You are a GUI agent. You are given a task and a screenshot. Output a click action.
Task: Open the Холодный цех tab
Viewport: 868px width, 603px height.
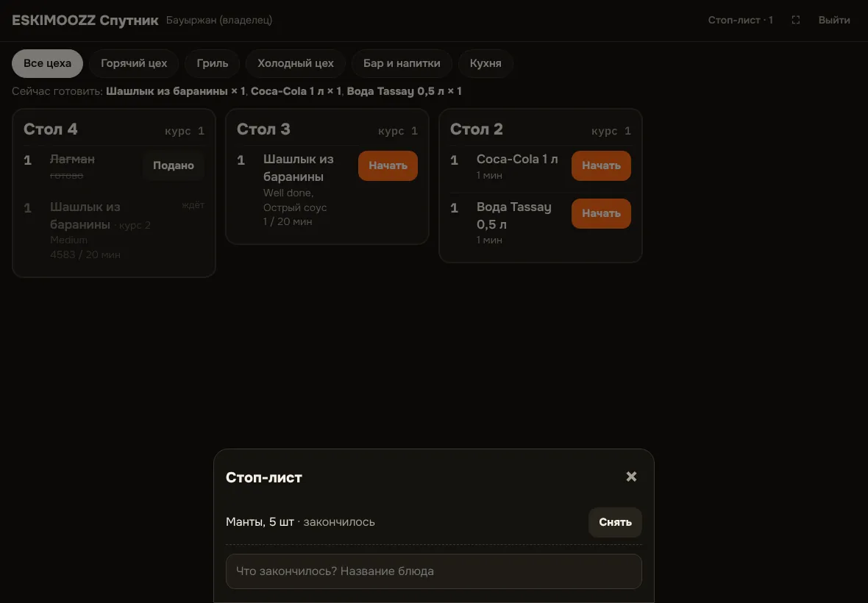click(295, 63)
